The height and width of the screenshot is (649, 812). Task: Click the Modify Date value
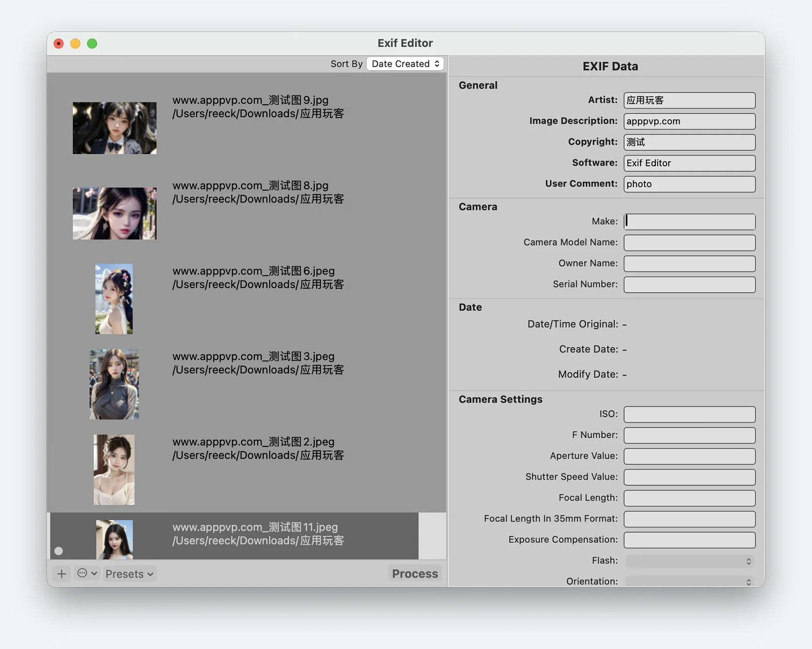tap(624, 375)
